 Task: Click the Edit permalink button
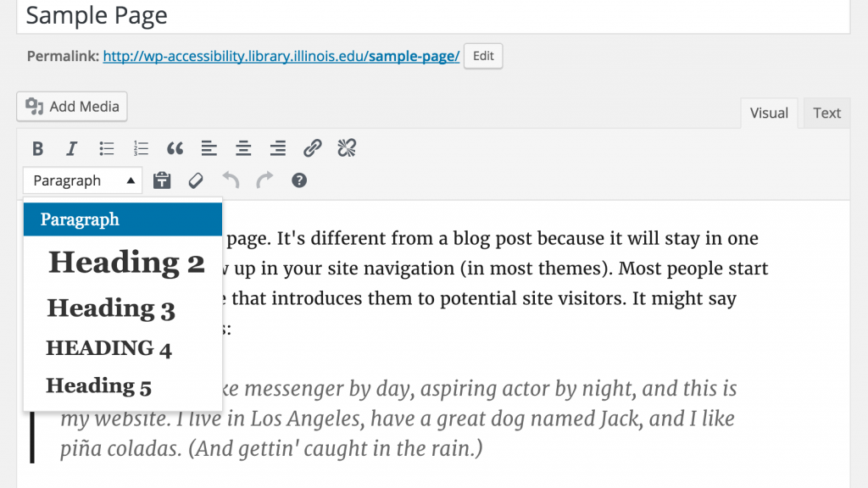(x=483, y=56)
